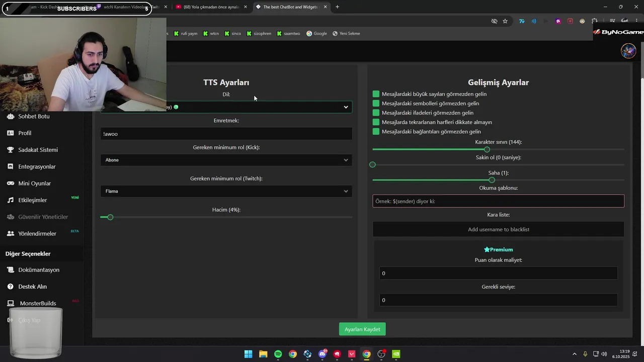Image resolution: width=644 pixels, height=362 pixels.
Task: Open MonsterBuilds sidebar link
Action: [38, 303]
